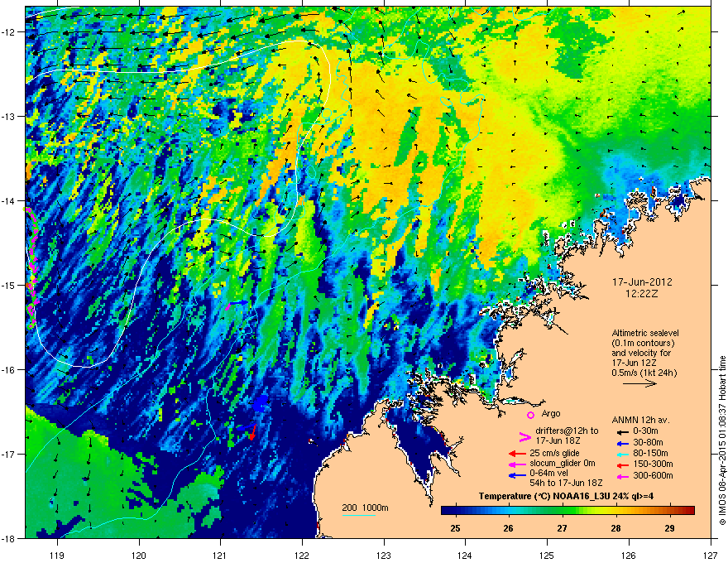Click the 0-64m vel legend label

tap(549, 474)
